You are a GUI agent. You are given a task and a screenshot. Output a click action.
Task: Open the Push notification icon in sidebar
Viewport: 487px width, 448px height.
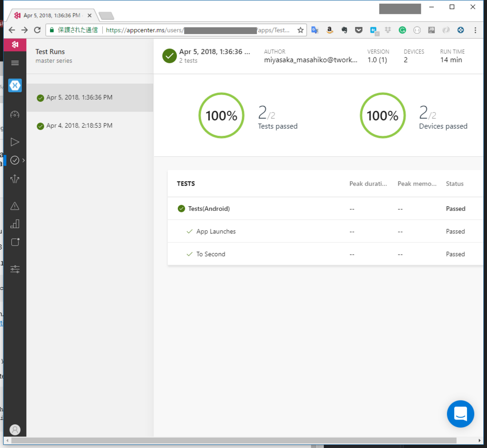pos(15,242)
